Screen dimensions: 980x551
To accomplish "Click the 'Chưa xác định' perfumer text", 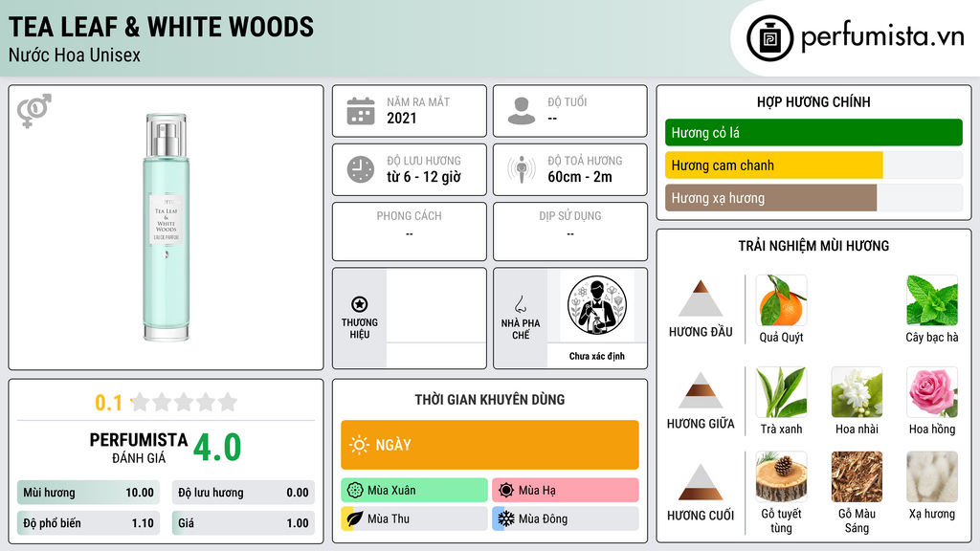I will pos(597,356).
